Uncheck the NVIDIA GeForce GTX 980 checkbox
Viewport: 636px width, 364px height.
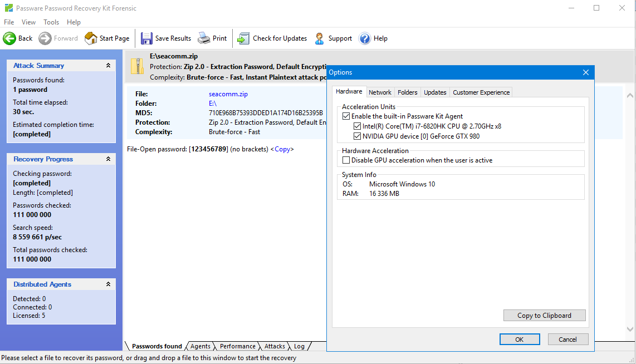(357, 136)
